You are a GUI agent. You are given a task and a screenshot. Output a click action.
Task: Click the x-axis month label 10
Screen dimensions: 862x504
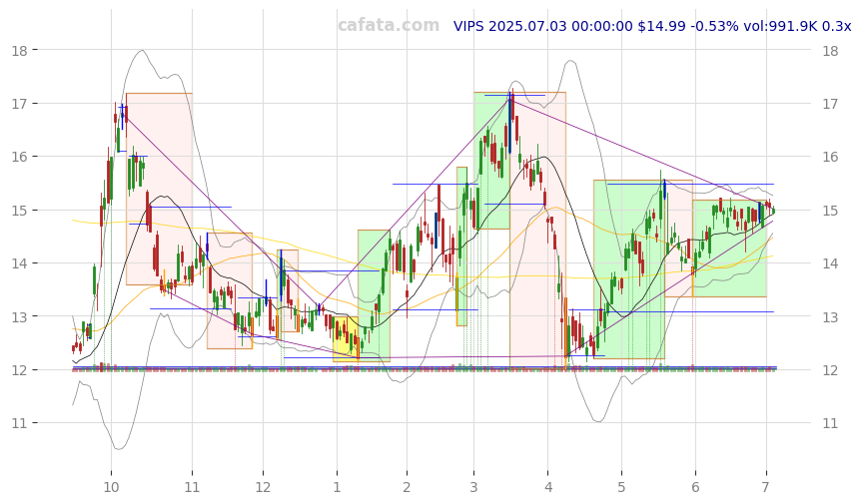pyautogui.click(x=111, y=487)
